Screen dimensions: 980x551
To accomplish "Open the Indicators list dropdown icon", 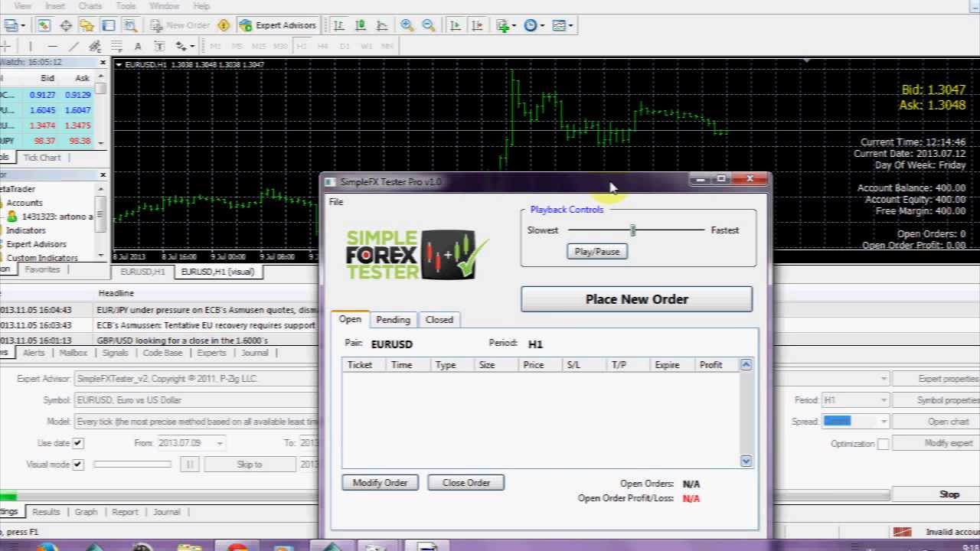I will pyautogui.click(x=506, y=25).
